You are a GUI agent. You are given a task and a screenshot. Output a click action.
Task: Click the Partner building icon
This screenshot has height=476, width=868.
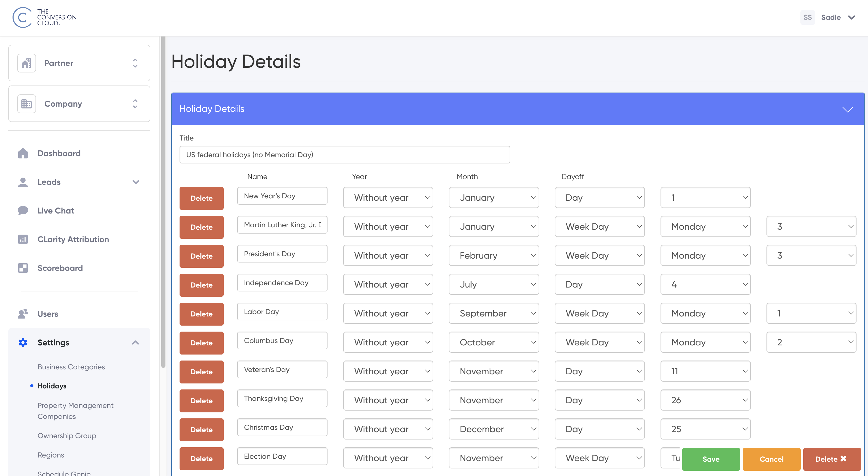click(x=27, y=63)
